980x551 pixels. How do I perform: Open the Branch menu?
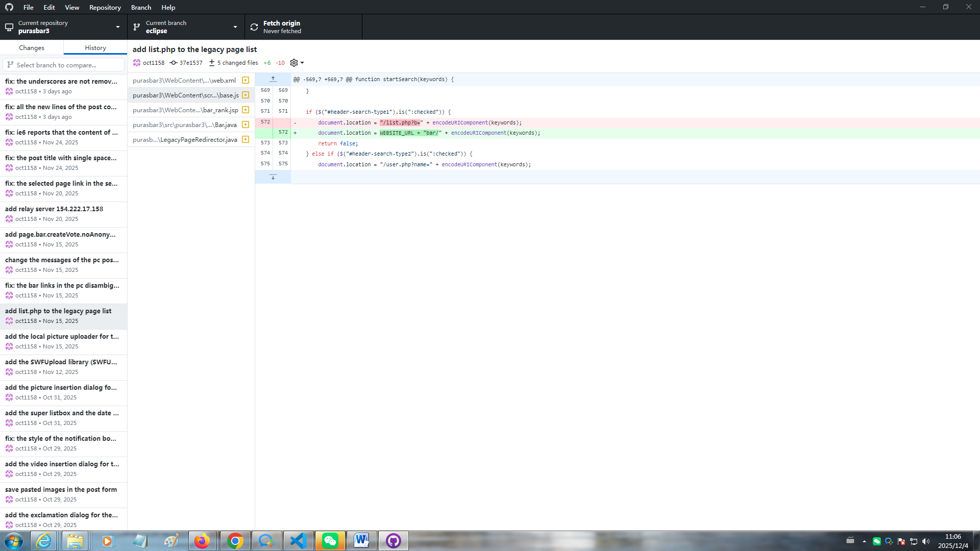pos(141,7)
